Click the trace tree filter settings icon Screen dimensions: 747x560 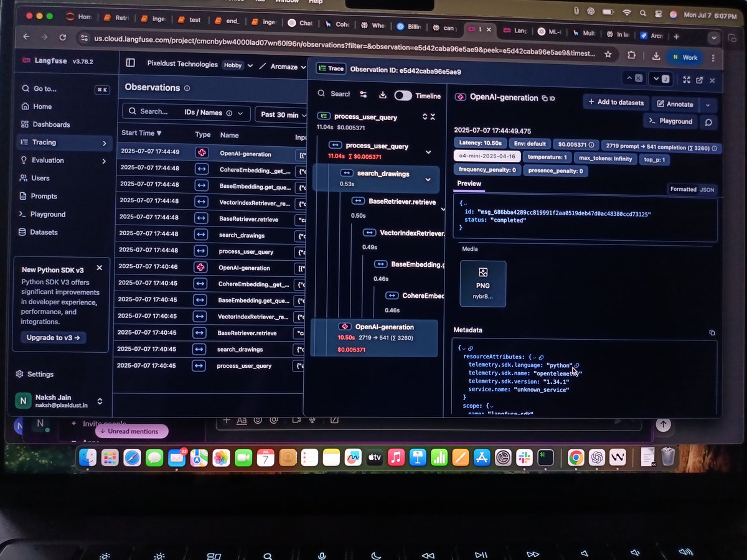(x=364, y=95)
